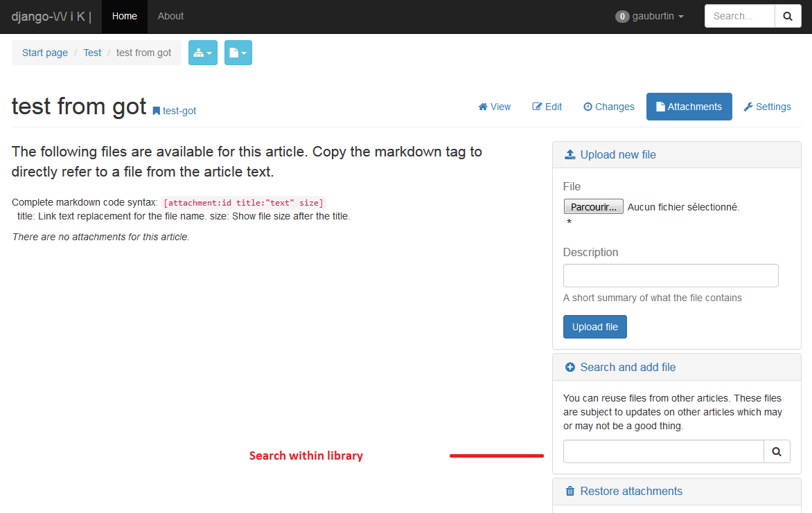Go to Start page breadcrumb link
812x513 pixels.
click(x=45, y=53)
